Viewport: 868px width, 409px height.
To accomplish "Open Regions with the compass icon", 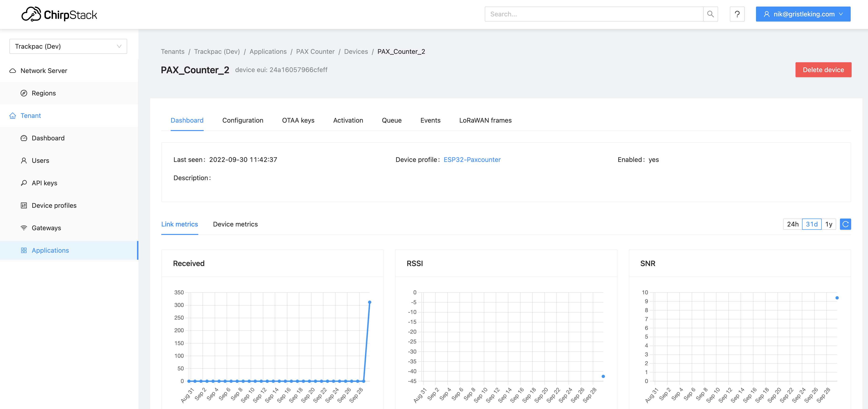I will (x=24, y=93).
